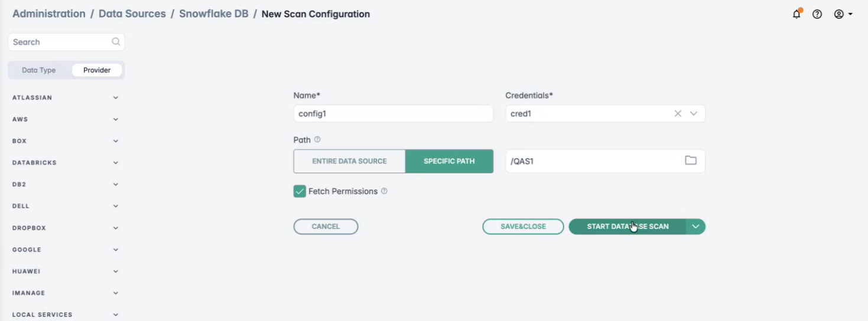Screen dimensions: 868x321
Task: Open the Credentials dropdown
Action: (694, 114)
